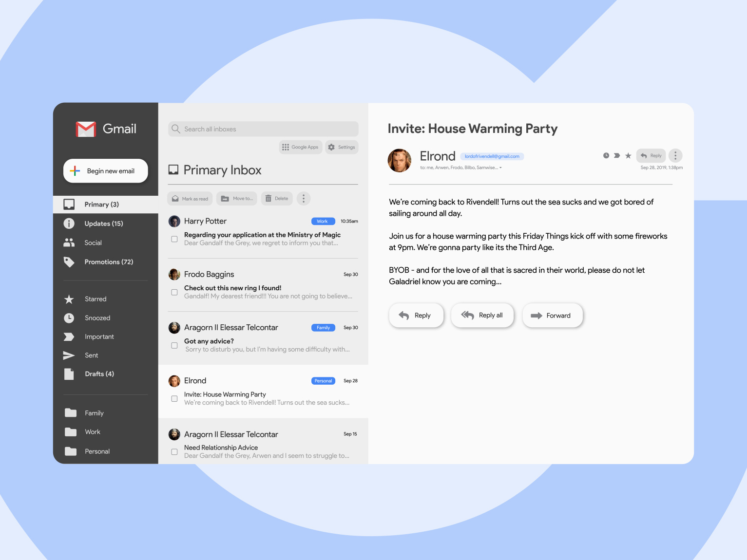Select Frodo Baggins' email via its checkbox
747x560 pixels.
pos(174,292)
